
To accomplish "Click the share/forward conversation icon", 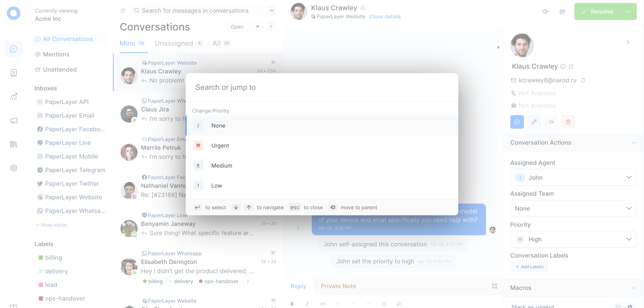I will click(x=562, y=11).
